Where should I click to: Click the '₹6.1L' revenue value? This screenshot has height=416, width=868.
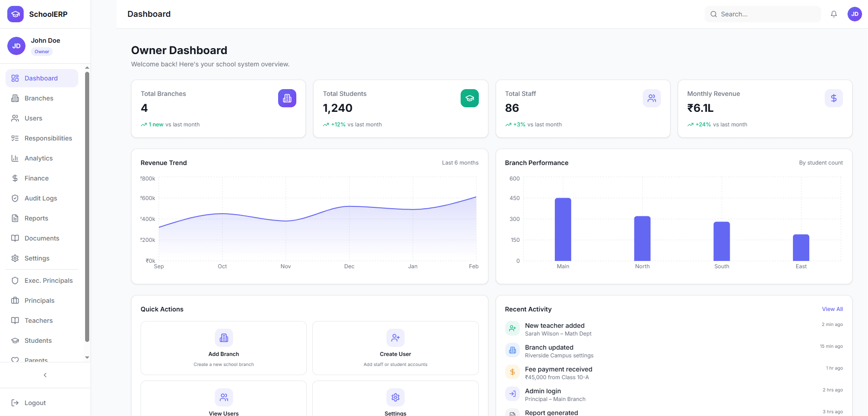[700, 108]
